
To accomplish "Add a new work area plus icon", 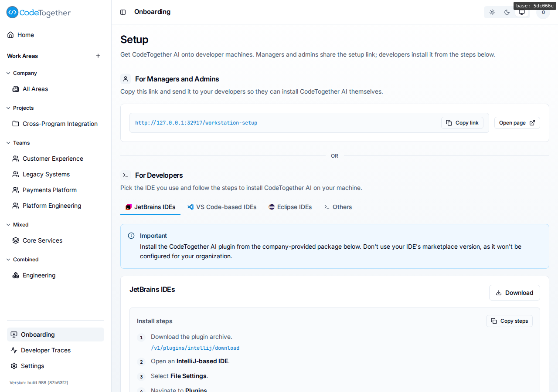I will click(x=98, y=56).
